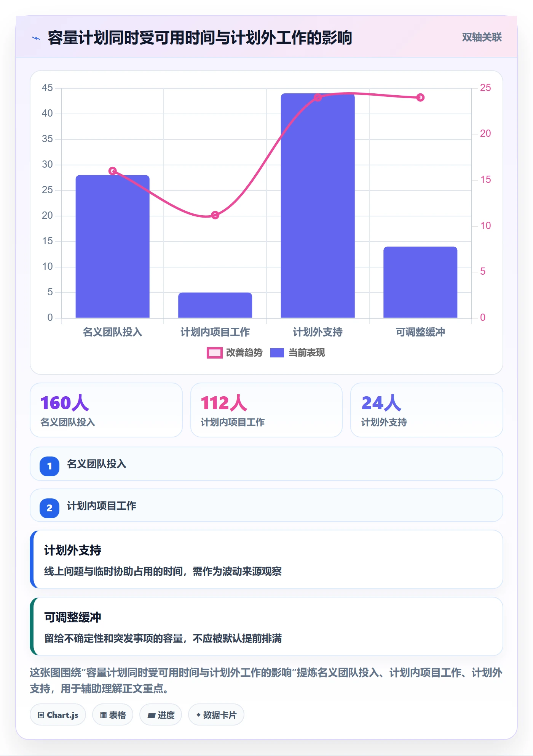Select the 进度 tag chip

tap(161, 715)
